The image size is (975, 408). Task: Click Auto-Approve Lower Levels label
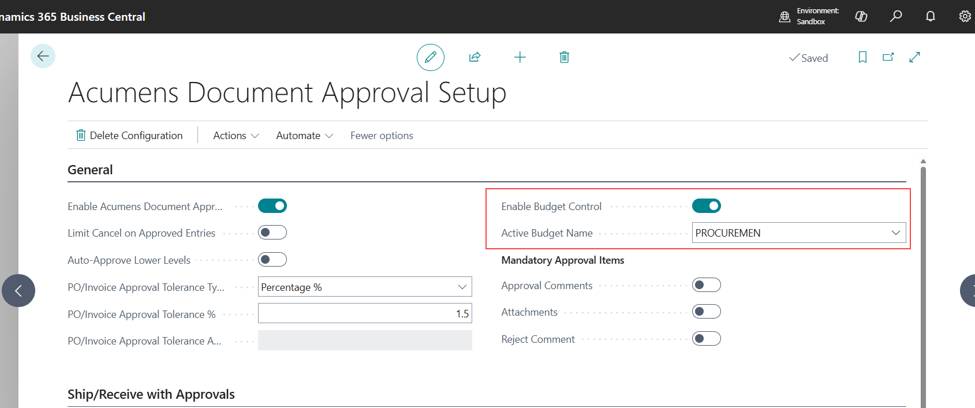pos(129,260)
